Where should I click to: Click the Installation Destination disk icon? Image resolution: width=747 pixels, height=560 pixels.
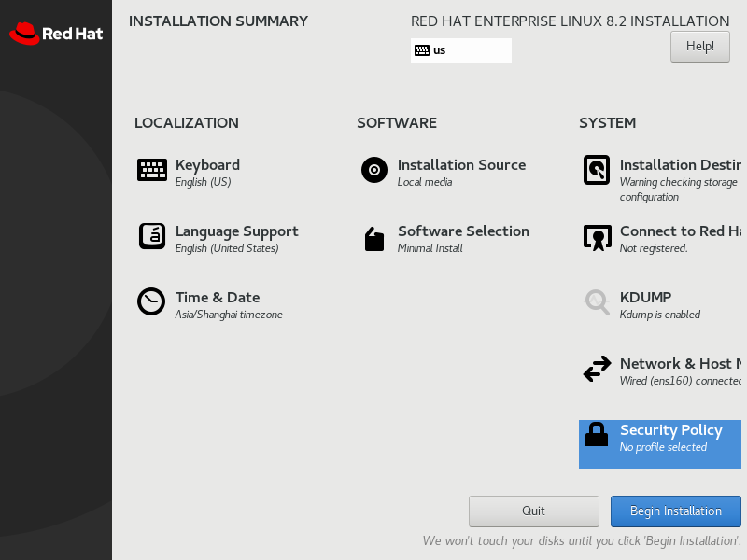coord(597,170)
